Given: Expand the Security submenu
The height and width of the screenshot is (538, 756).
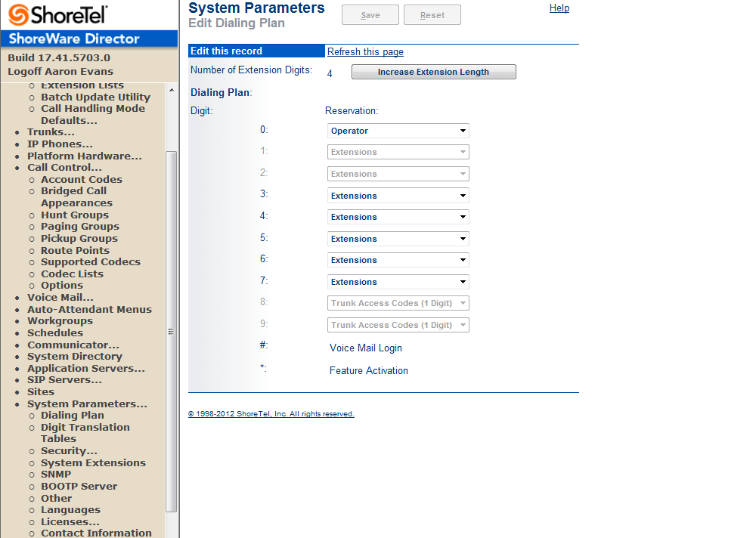Looking at the screenshot, I should coord(69,451).
